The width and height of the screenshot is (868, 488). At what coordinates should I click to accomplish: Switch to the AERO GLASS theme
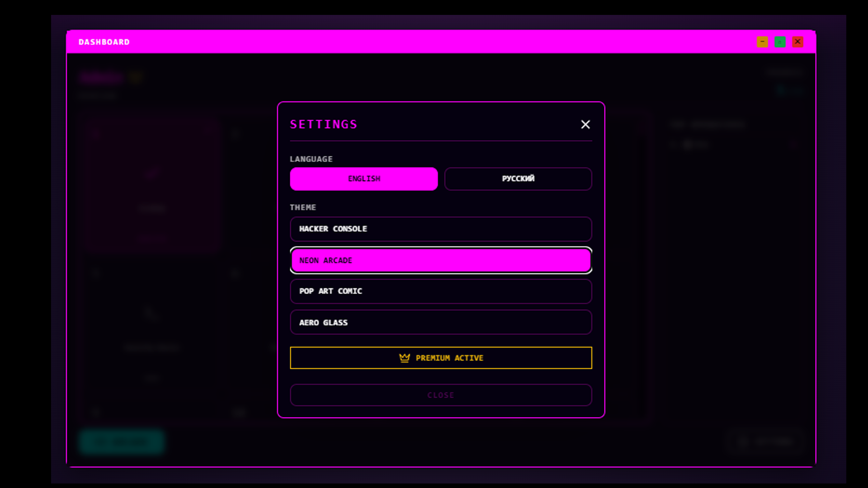(441, 322)
